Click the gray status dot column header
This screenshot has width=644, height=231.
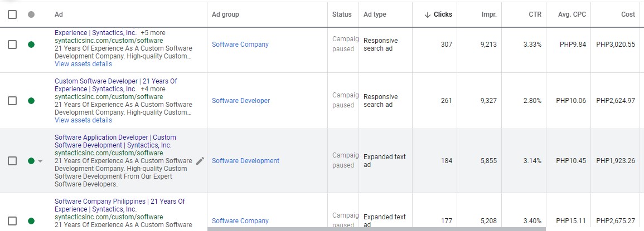tap(31, 14)
